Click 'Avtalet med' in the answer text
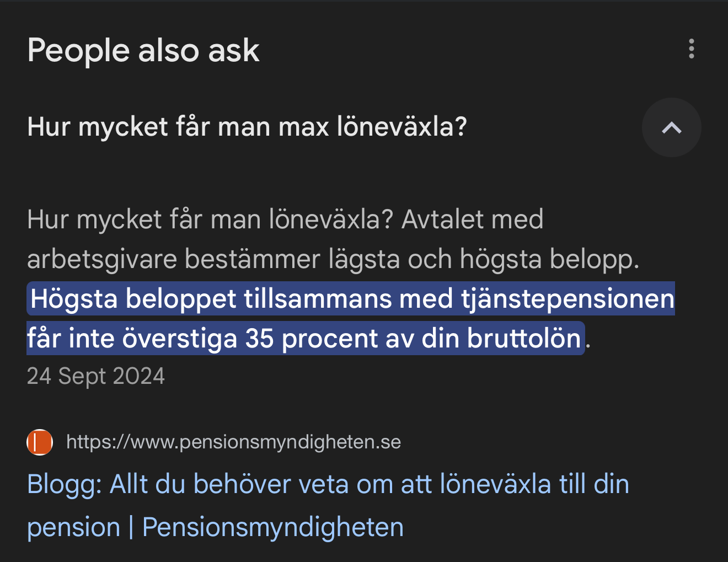728x562 pixels. [472, 220]
